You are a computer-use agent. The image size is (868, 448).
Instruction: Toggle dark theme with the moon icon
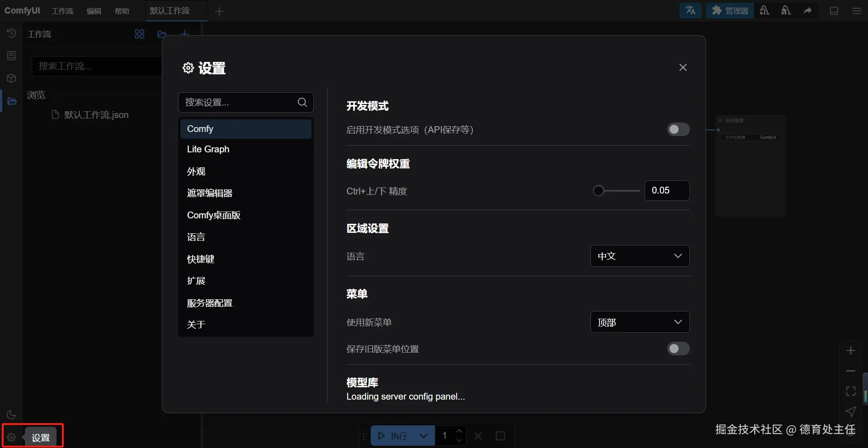11,415
